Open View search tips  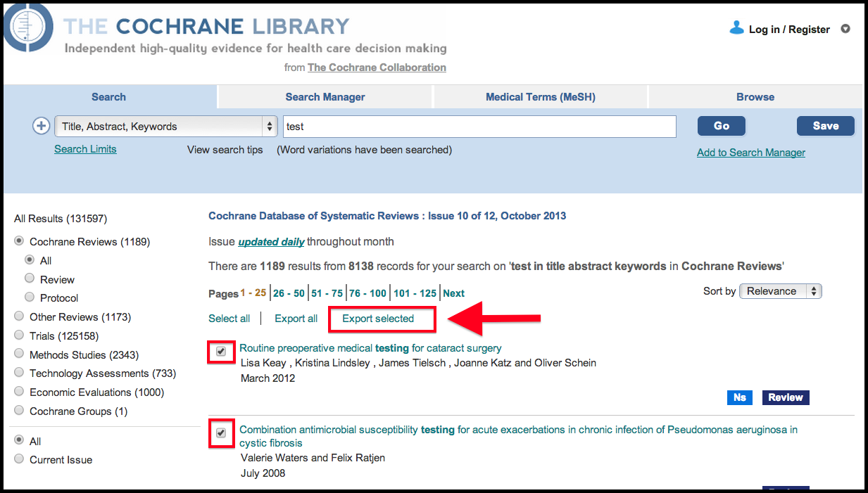pyautogui.click(x=225, y=150)
